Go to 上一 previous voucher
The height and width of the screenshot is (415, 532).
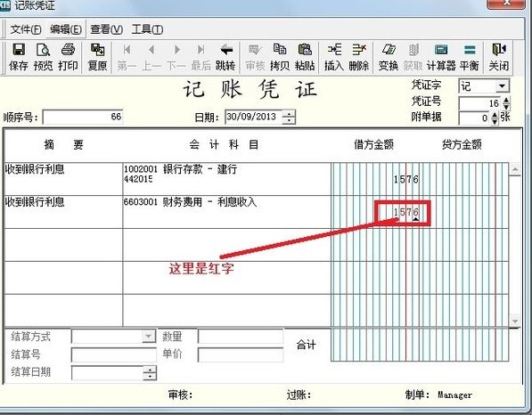click(151, 57)
